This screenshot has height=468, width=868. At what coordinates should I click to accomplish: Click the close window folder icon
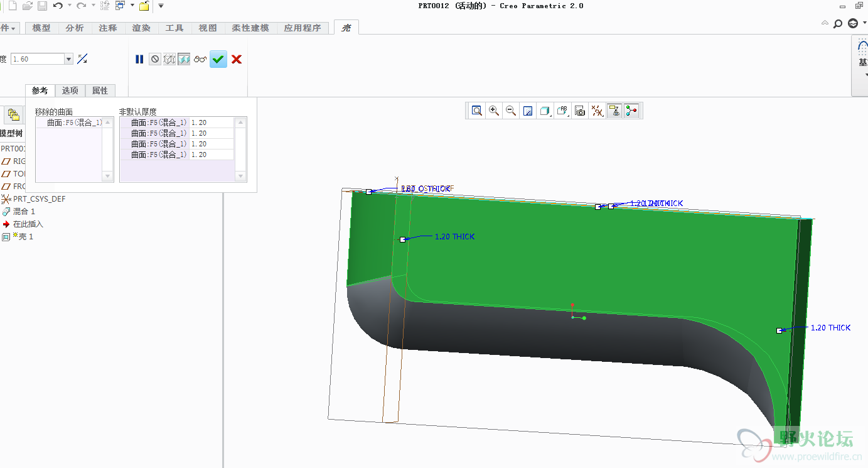[144, 6]
